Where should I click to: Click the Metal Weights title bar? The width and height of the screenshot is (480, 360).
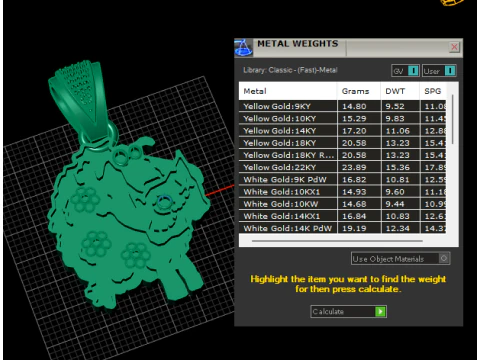click(x=350, y=47)
